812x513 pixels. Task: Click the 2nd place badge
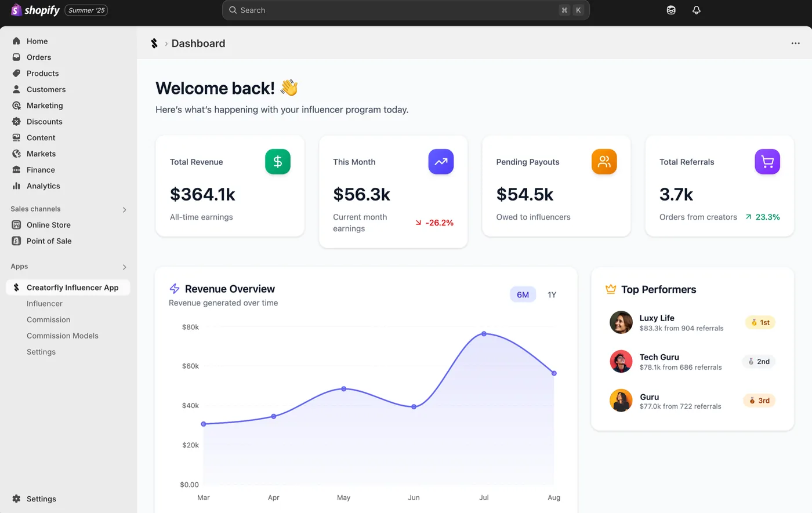[x=759, y=361]
